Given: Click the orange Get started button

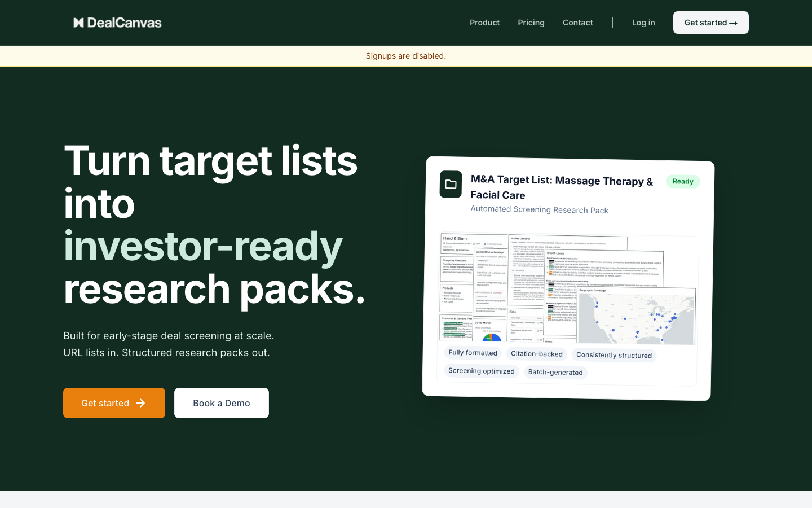Looking at the screenshot, I should (114, 403).
